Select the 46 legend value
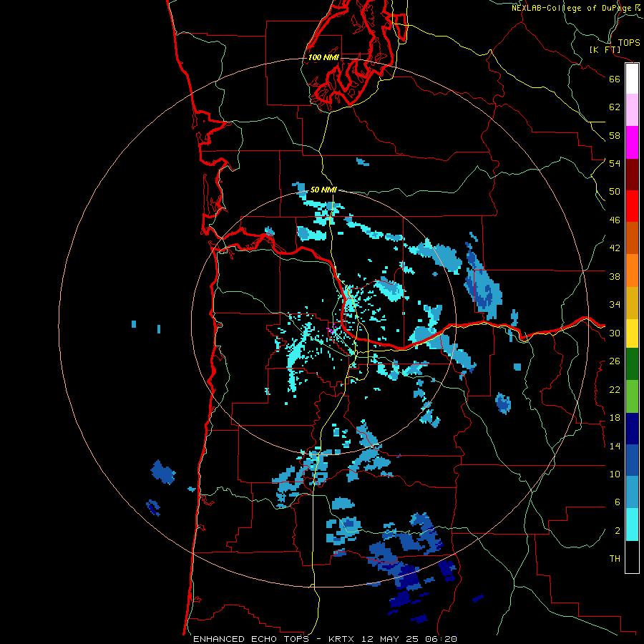 coord(615,220)
